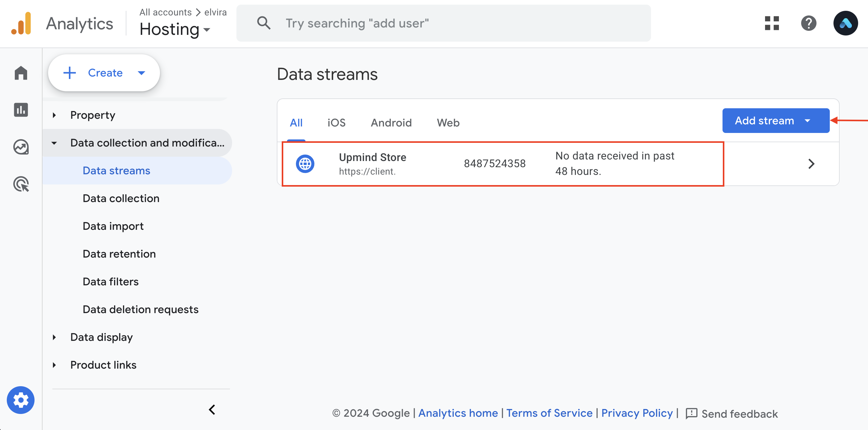This screenshot has height=430, width=868.
Task: Collapse Data collection and modification section
Action: pyautogui.click(x=54, y=143)
